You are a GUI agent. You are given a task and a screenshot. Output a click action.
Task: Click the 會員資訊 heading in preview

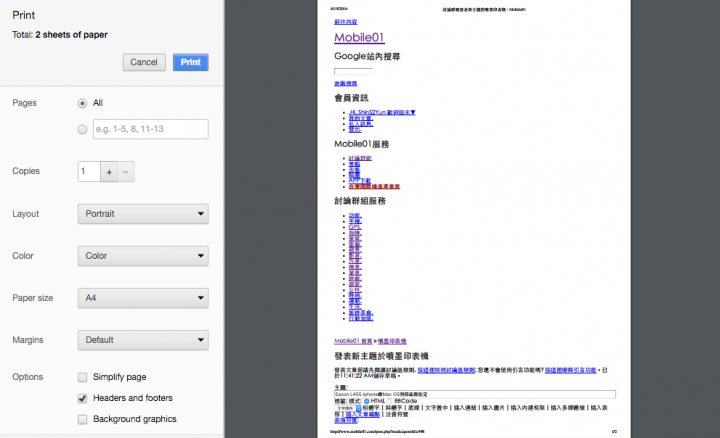coord(351,98)
